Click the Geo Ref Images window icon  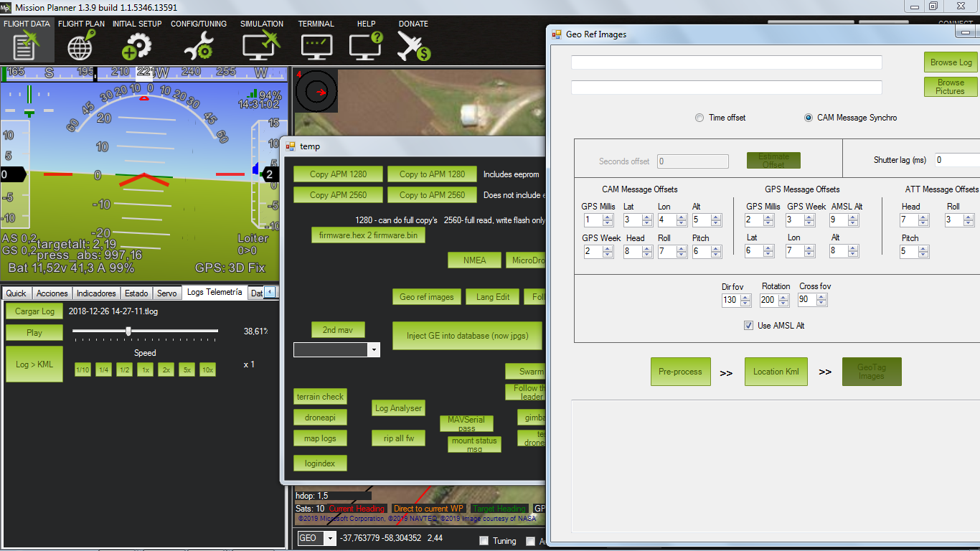click(x=557, y=34)
